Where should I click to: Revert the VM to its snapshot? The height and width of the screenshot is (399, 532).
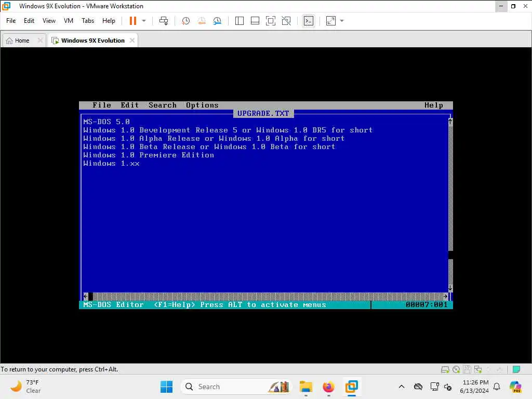(x=202, y=21)
